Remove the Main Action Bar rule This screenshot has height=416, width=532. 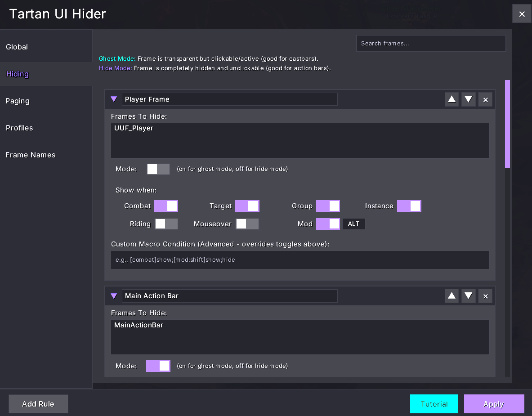485,296
